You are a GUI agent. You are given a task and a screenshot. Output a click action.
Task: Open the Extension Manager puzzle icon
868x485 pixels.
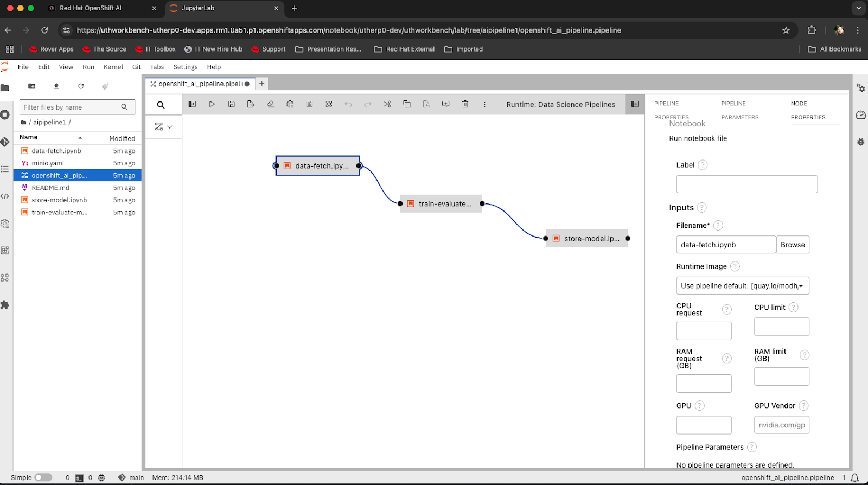pyautogui.click(x=5, y=305)
